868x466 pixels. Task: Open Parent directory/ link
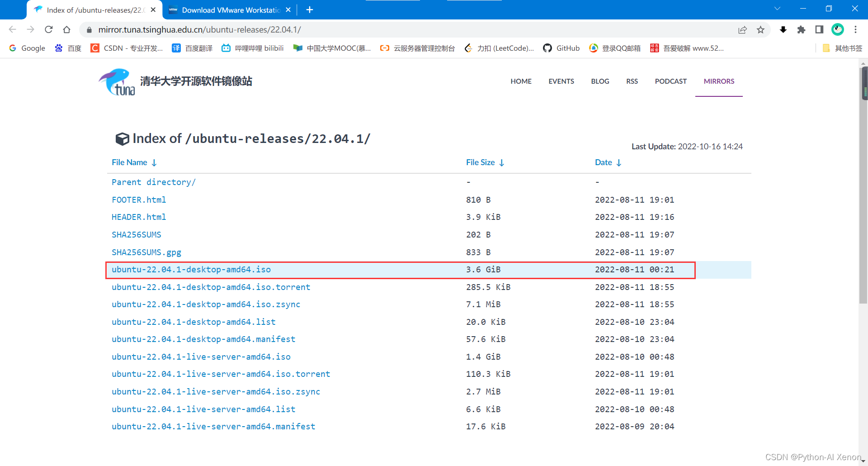tap(153, 182)
